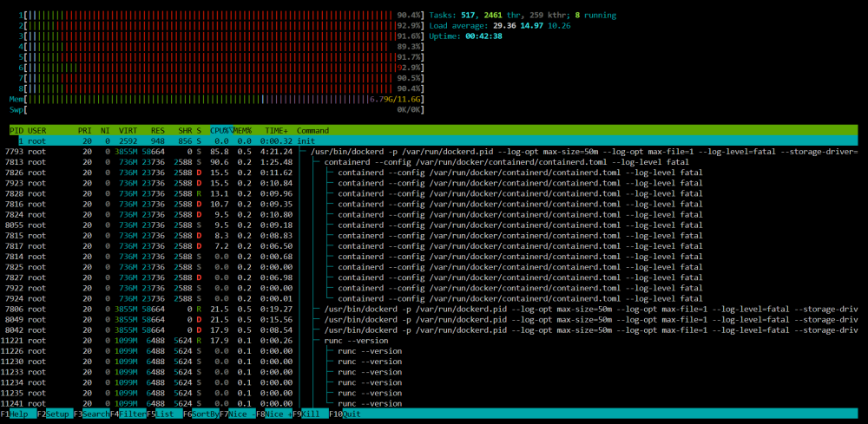Click the 3855M VIRT value for PID 7793
Viewport: 868px width, 424px height.
tap(126, 152)
